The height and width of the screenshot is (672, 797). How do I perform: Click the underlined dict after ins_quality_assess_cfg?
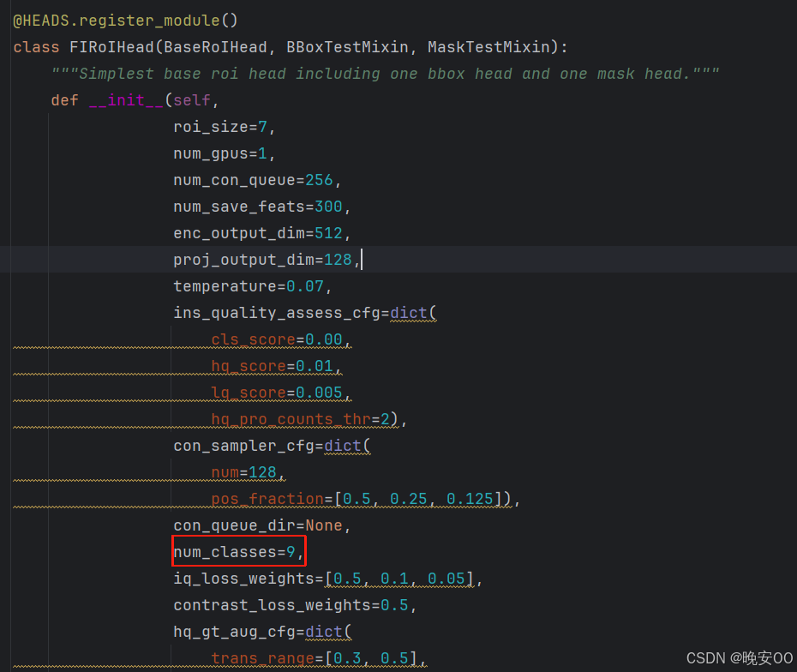[411, 312]
